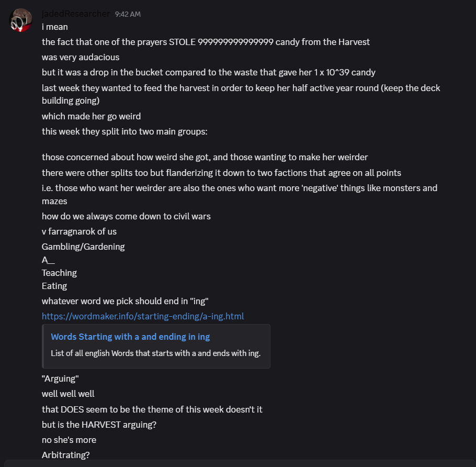Click the "was very audacious" message
476x467 pixels.
[81, 57]
